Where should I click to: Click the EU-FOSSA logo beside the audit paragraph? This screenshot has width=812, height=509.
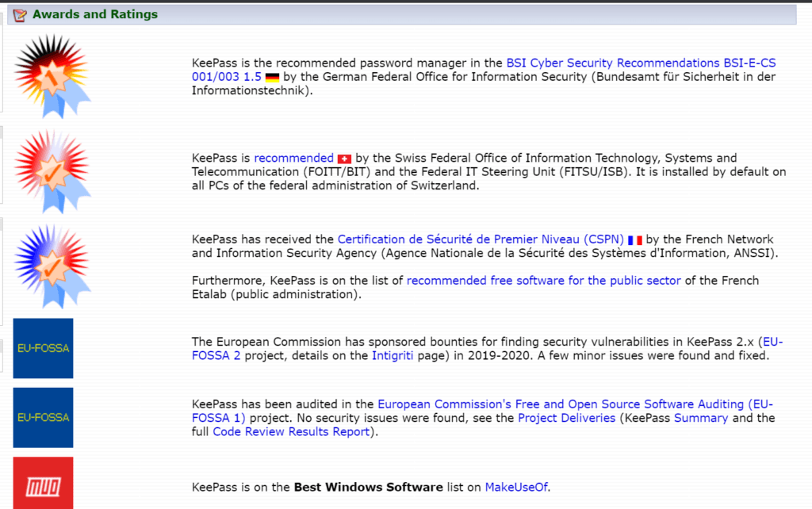[43, 417]
